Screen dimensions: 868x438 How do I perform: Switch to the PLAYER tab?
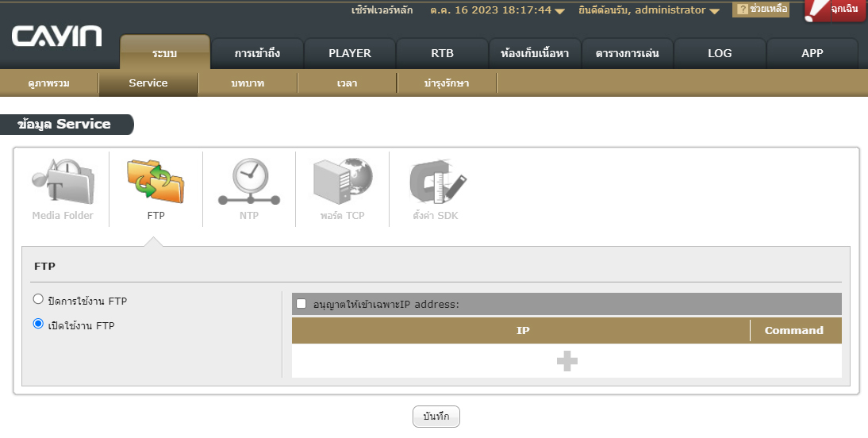[349, 54]
